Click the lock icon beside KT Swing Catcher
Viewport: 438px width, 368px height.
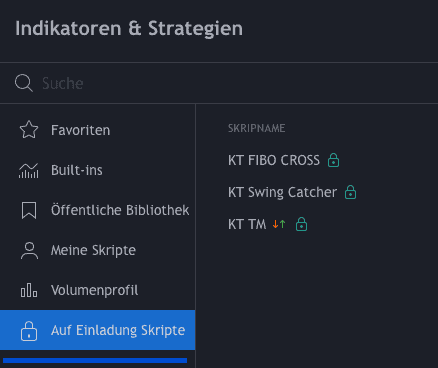(350, 192)
